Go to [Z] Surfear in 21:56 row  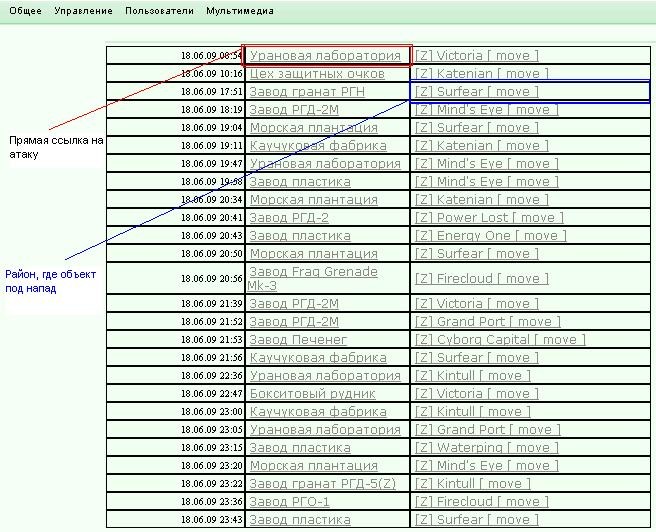click(x=477, y=358)
